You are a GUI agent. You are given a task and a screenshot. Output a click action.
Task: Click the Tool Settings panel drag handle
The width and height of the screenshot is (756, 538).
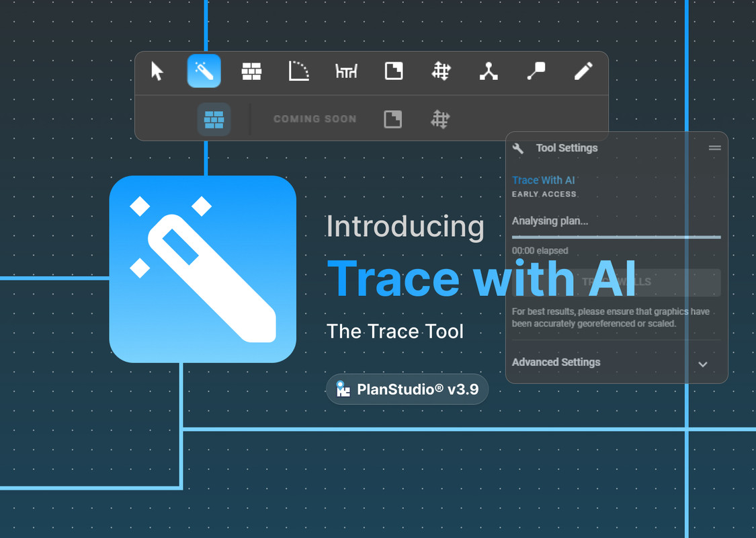point(714,148)
